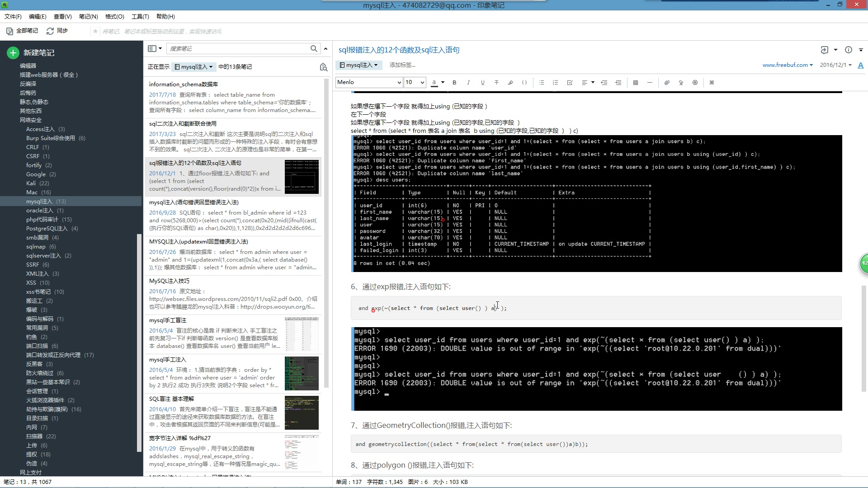868x488 pixels.
Task: Open the 编辑(E) menu
Action: (x=38, y=16)
